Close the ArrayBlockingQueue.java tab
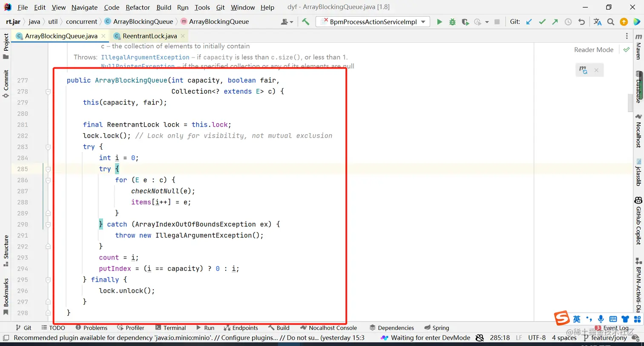The width and height of the screenshot is (644, 346). point(104,36)
